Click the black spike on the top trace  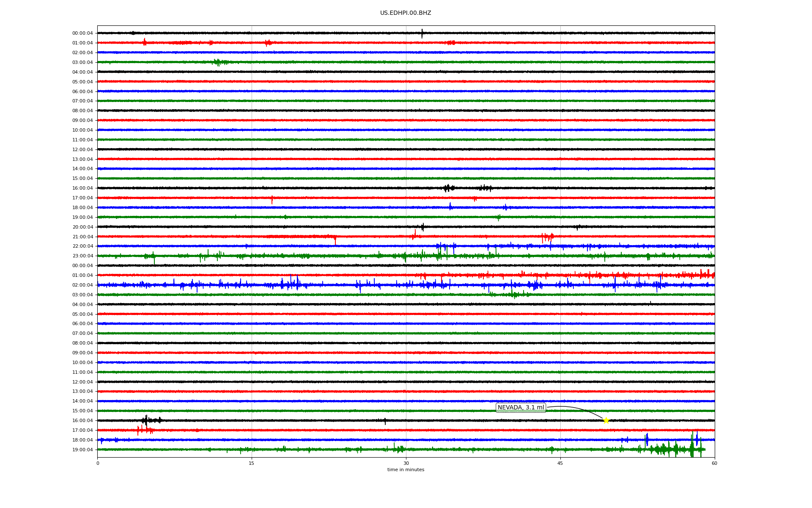click(x=422, y=33)
